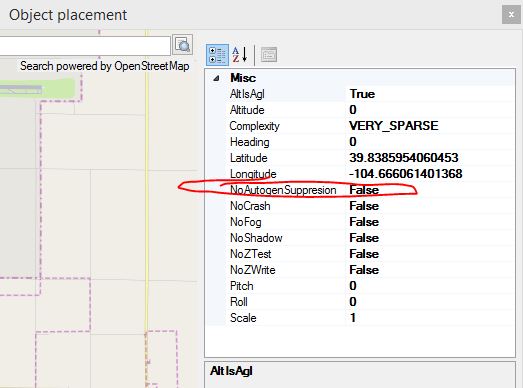Click the False value of NoFog
The height and width of the screenshot is (388, 523).
pyautogui.click(x=364, y=222)
